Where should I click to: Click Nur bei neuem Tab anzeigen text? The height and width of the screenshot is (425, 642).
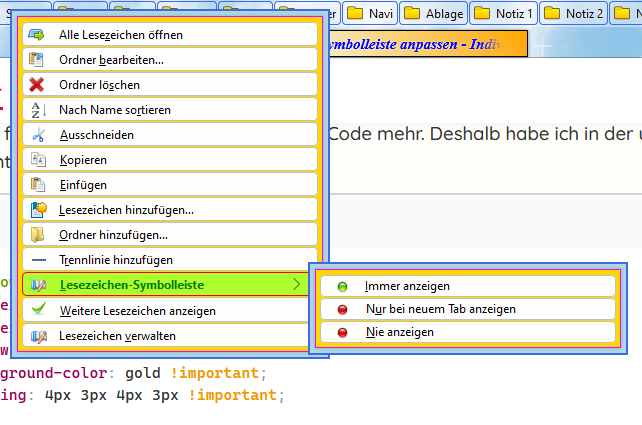[x=441, y=309]
